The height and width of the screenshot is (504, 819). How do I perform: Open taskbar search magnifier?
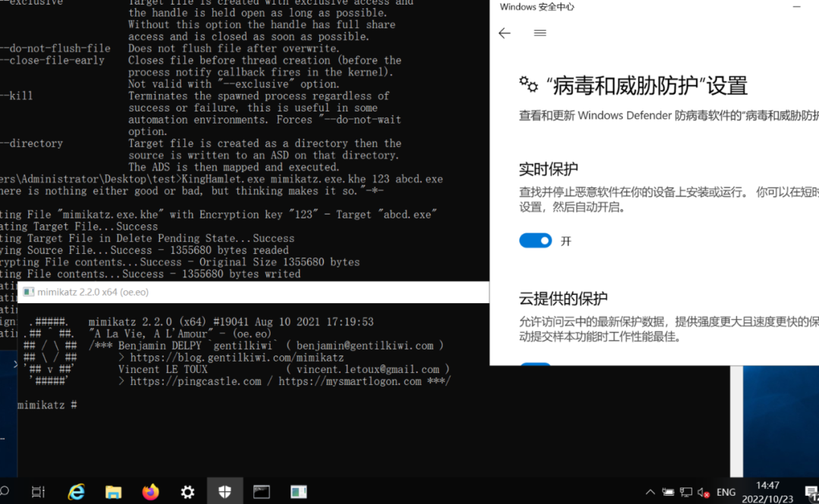(x=5, y=491)
